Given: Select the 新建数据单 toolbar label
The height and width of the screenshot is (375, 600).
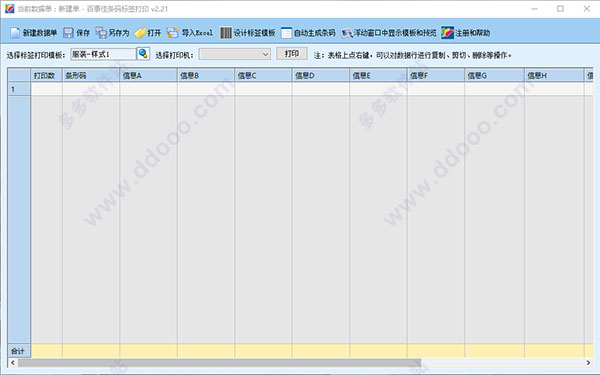Looking at the screenshot, I should [39, 33].
